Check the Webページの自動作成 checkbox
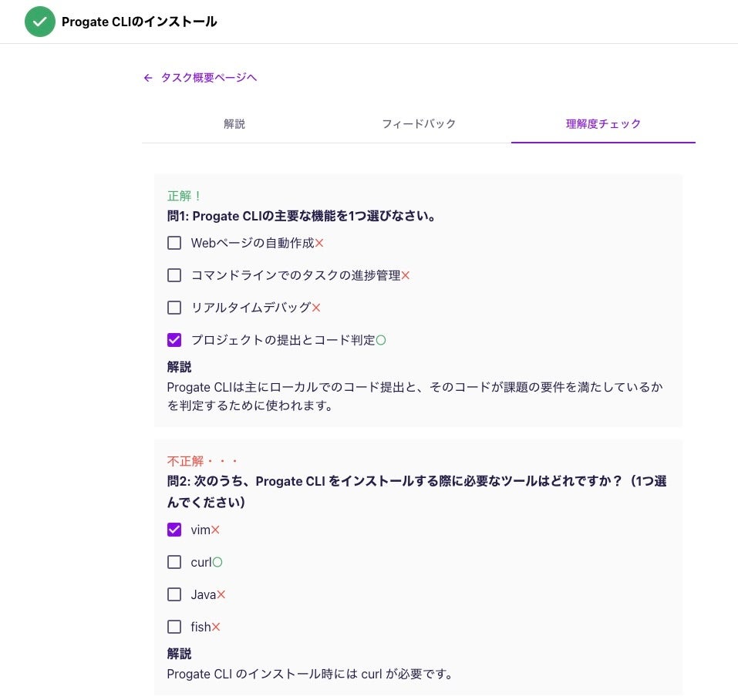Image resolution: width=738 pixels, height=700 pixels. (174, 243)
